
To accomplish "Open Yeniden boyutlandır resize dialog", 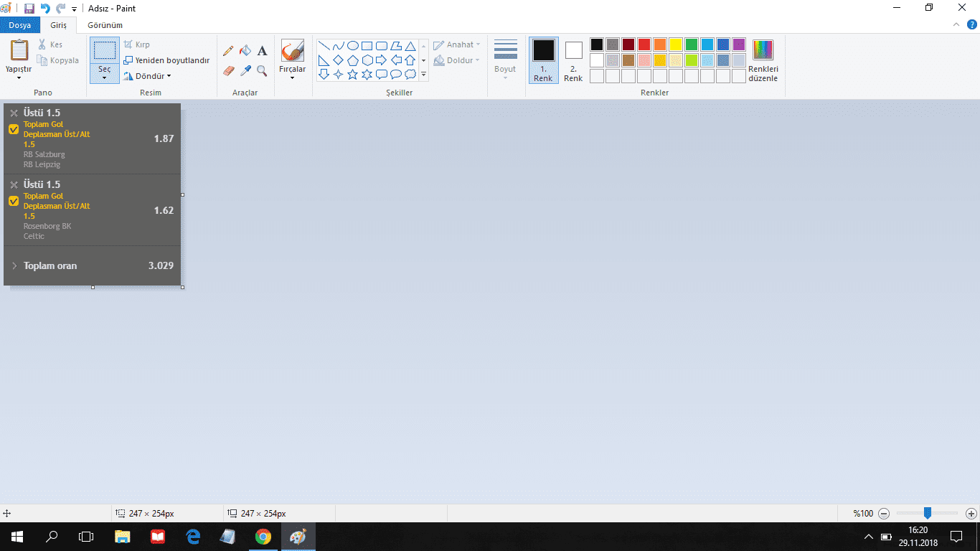I will [167, 60].
